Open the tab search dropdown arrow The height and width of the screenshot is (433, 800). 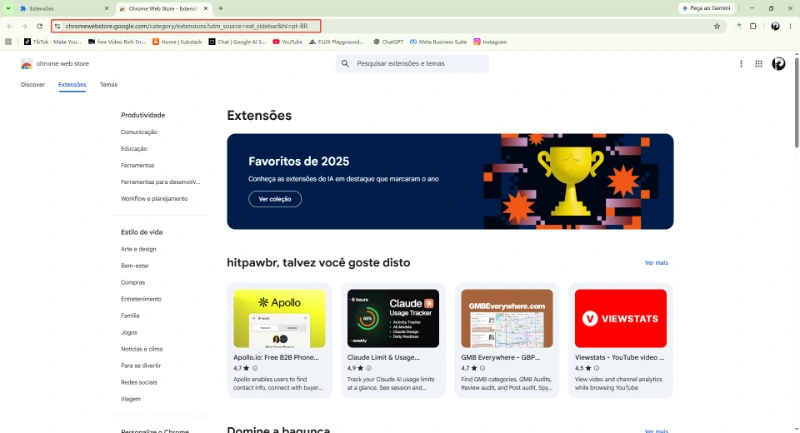click(x=8, y=8)
